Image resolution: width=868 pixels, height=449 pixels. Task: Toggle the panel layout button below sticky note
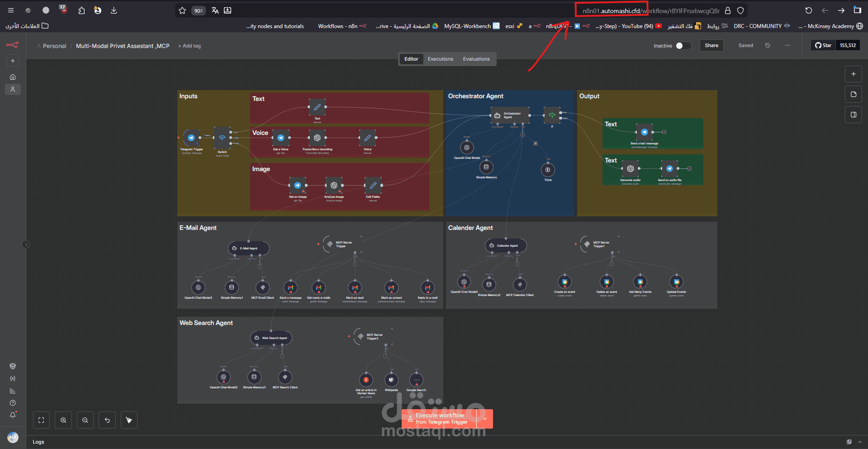[x=854, y=115]
